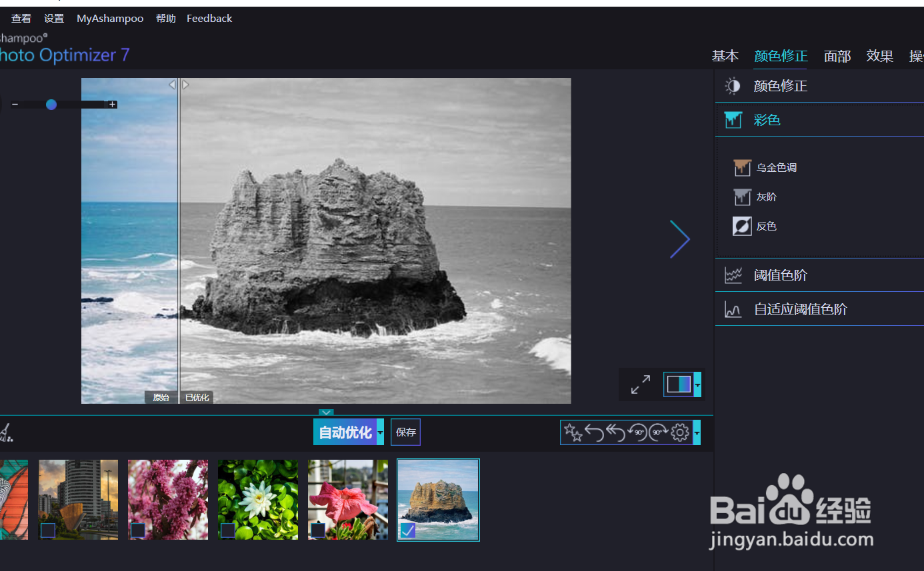Rotate image 90° clockwise
This screenshot has height=571, width=924.
(x=659, y=433)
